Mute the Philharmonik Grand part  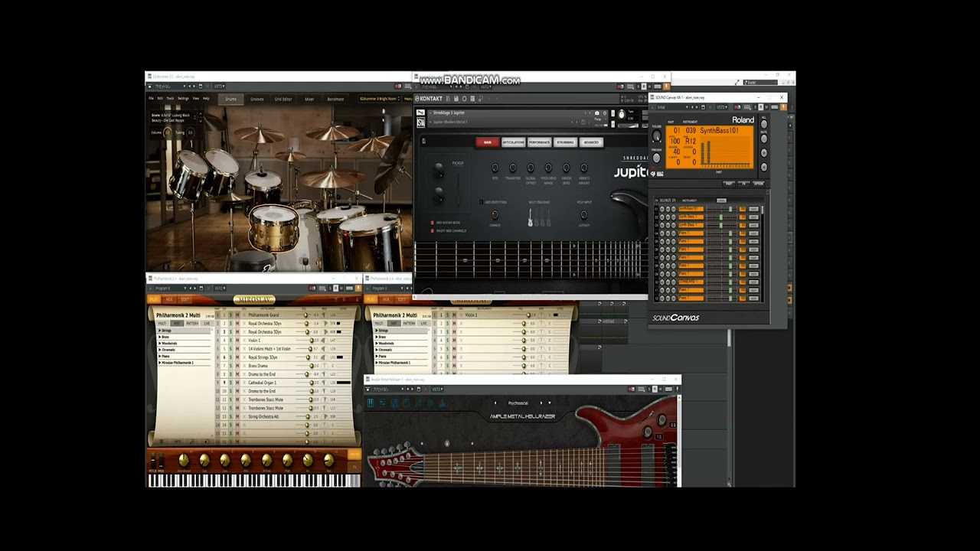[237, 315]
